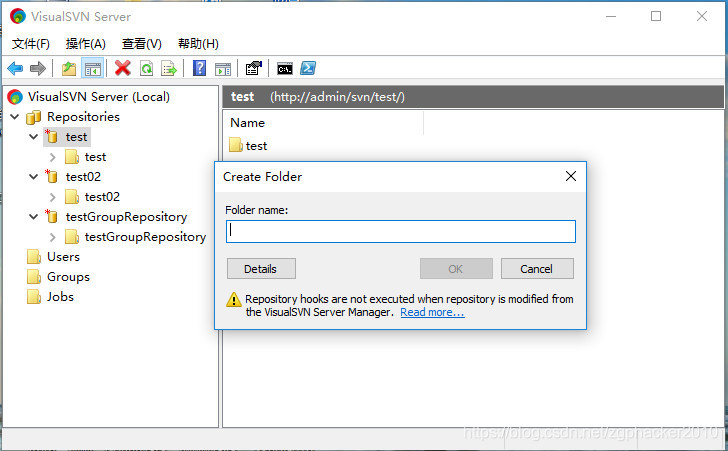Click the Users folder icon
The width and height of the screenshot is (728, 451).
coord(34,256)
